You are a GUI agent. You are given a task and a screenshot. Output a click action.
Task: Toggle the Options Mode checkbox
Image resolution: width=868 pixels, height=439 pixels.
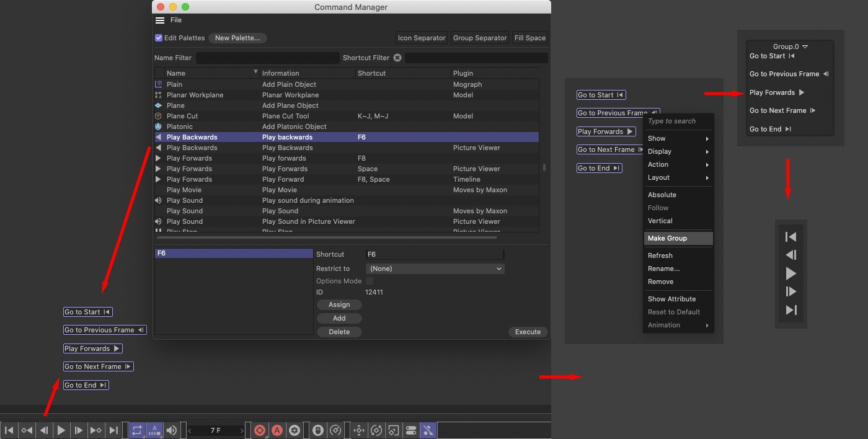[x=370, y=281]
